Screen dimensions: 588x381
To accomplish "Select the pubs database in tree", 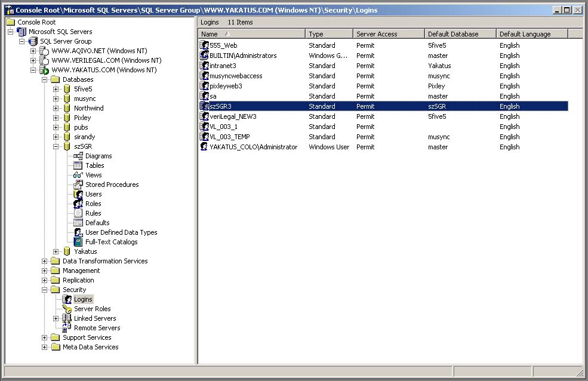I will (81, 128).
